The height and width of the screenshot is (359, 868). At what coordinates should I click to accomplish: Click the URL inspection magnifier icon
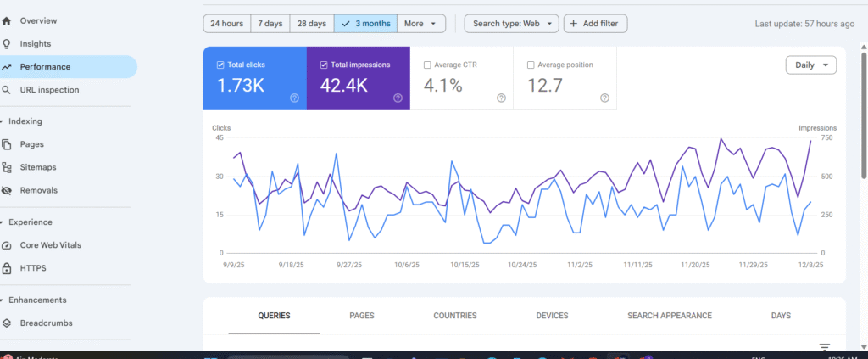pyautogui.click(x=7, y=90)
